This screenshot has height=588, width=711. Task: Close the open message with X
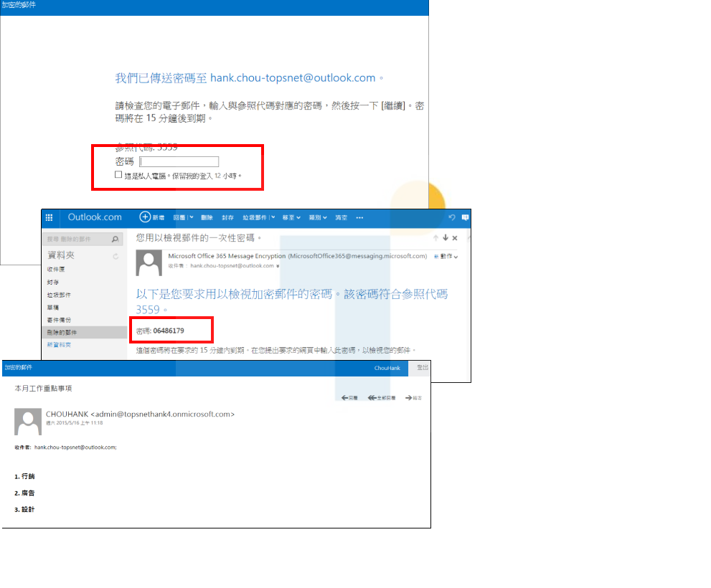point(455,238)
